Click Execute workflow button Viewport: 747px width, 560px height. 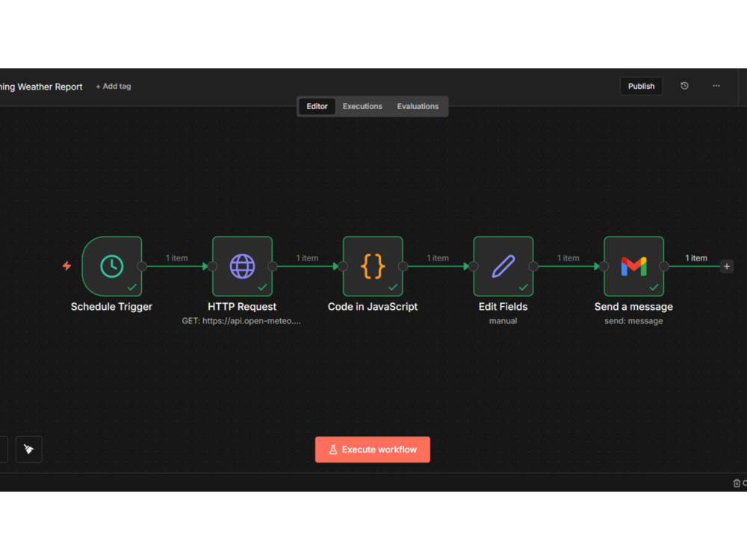coord(373,449)
